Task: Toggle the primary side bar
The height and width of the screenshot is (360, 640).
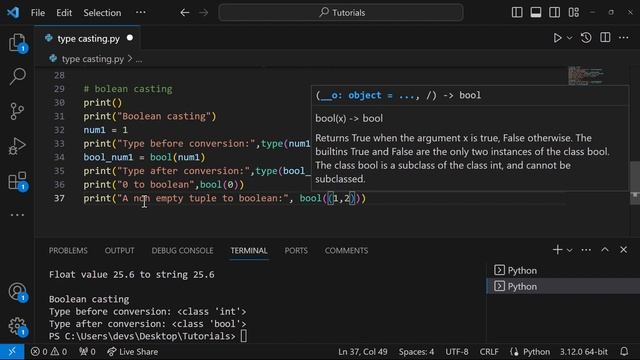Action: tap(517, 13)
